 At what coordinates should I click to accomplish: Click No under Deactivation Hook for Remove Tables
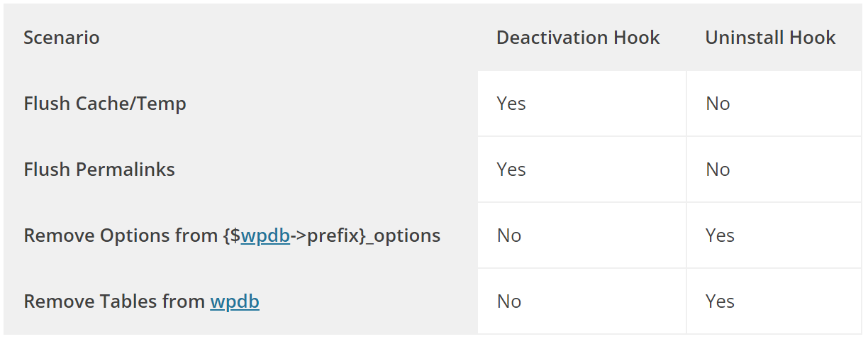tap(509, 301)
